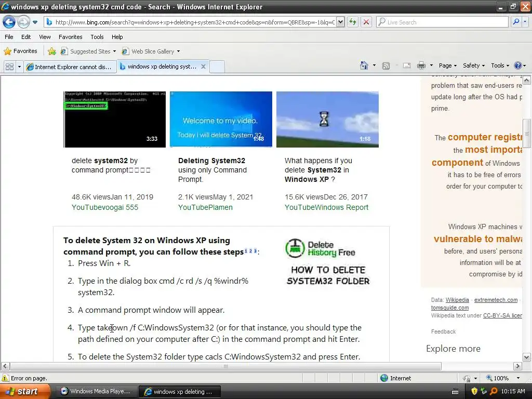Viewport: 532px width, 399px height.
Task: Open the Tools command bar menu
Action: (500, 65)
